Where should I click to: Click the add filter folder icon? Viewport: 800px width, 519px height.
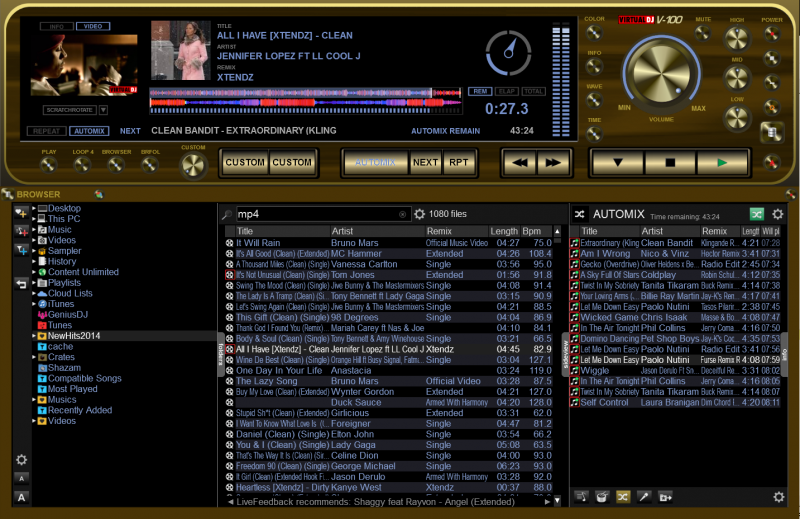click(21, 250)
